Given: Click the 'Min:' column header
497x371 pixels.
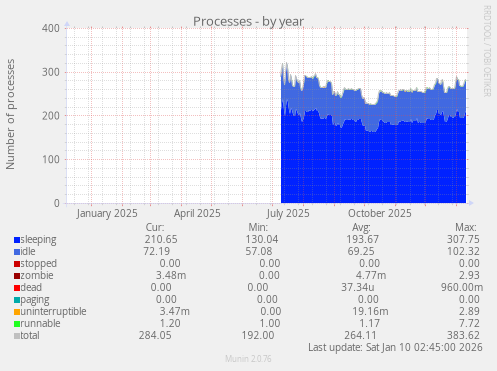Looking at the screenshot, I should [258, 227].
